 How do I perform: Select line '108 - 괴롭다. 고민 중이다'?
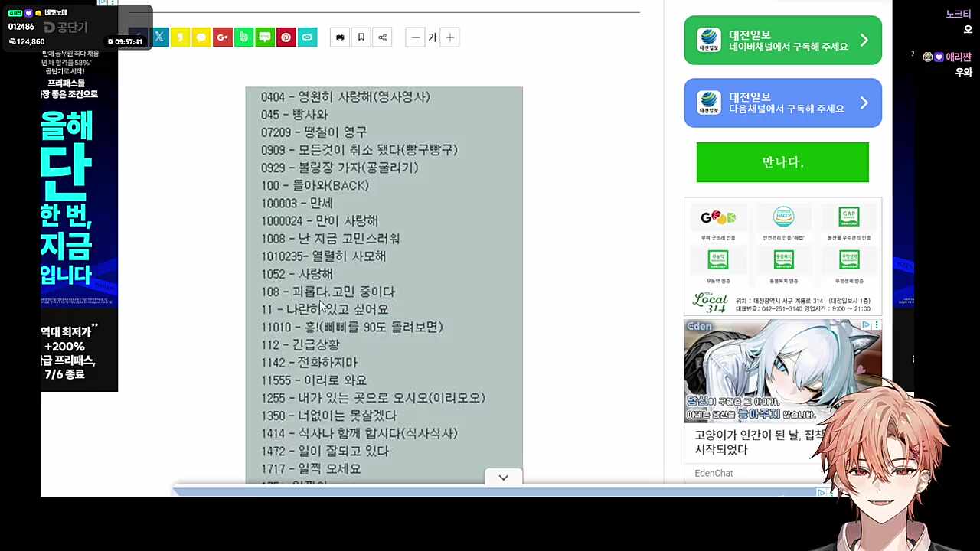coord(328,292)
